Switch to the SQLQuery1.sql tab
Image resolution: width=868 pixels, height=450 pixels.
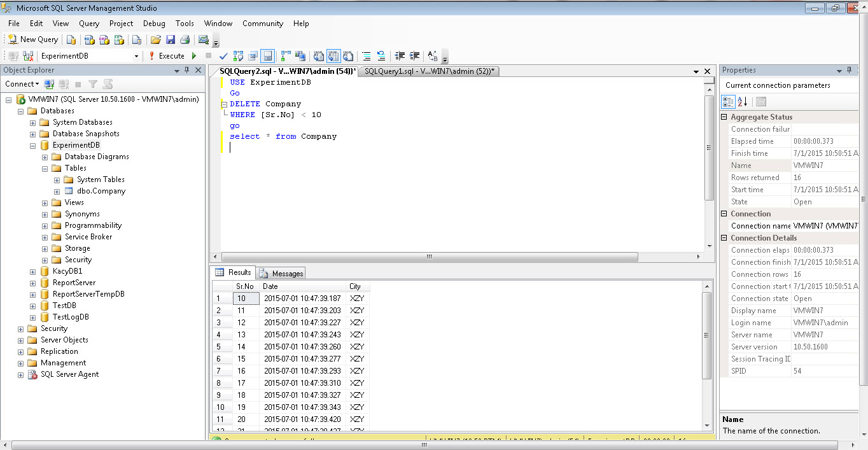click(430, 71)
